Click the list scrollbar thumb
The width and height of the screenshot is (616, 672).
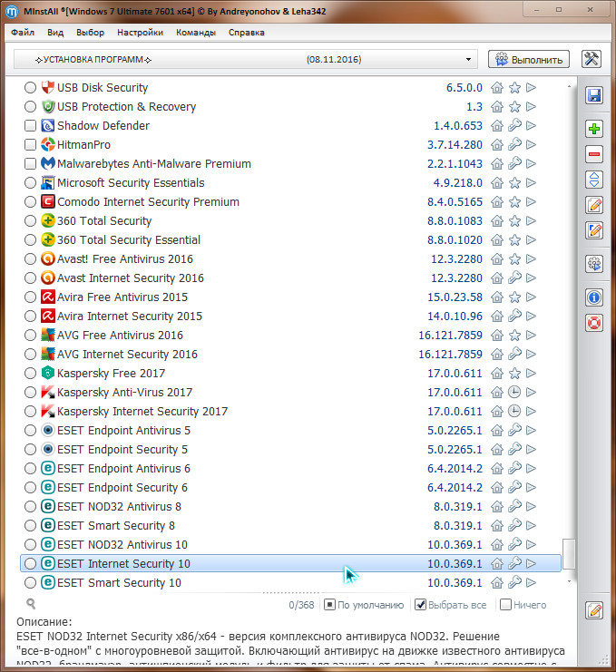coord(569,554)
